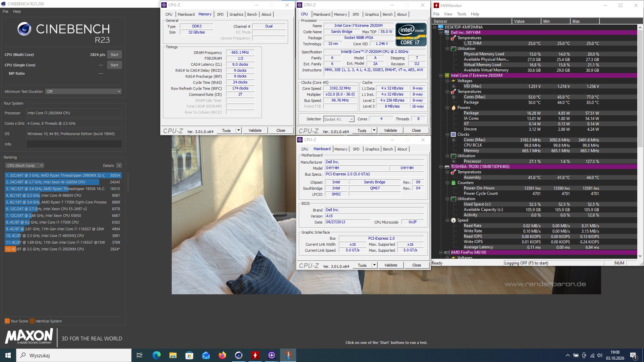Click the Clocks waveform icon in HWMonitor
Image resolution: width=644 pixels, height=362 pixels.
point(453,134)
